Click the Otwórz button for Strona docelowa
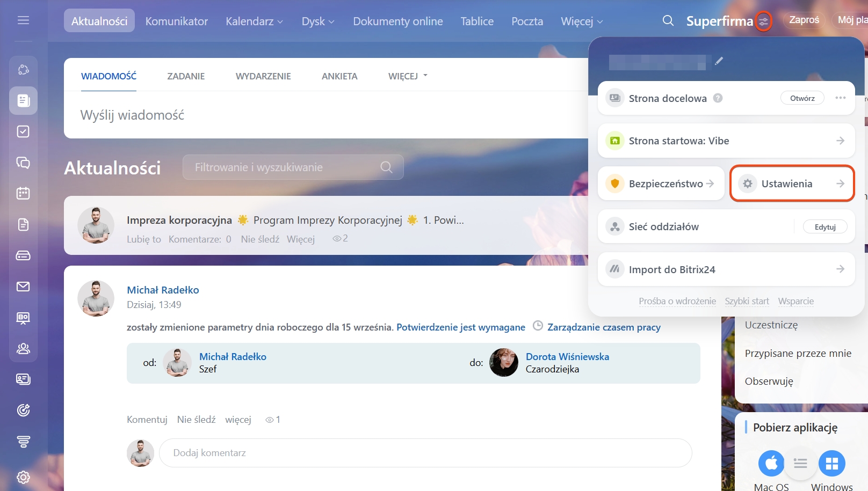 pyautogui.click(x=802, y=98)
